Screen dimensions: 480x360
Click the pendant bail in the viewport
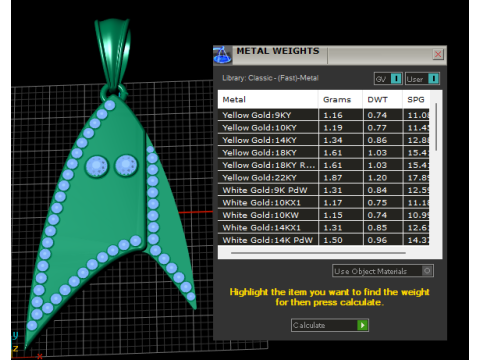(x=112, y=53)
